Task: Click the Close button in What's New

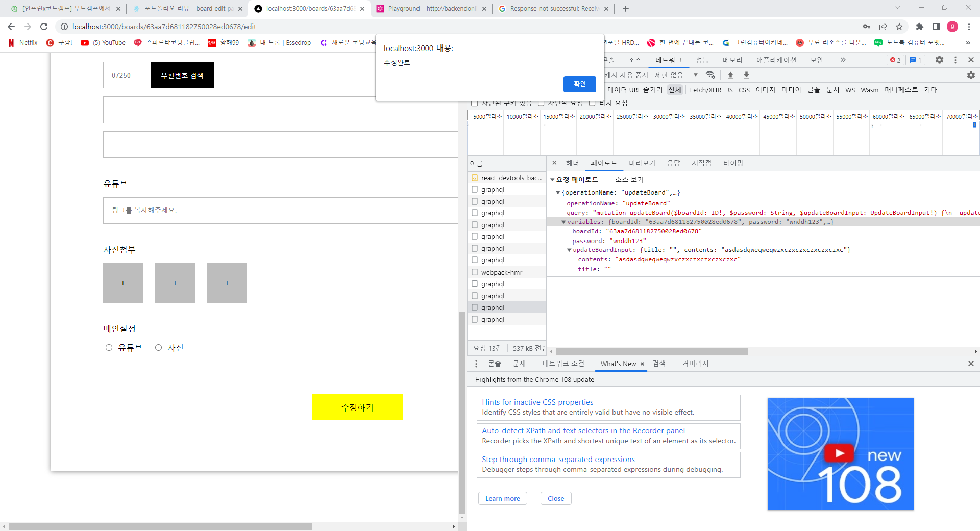Action: point(556,498)
